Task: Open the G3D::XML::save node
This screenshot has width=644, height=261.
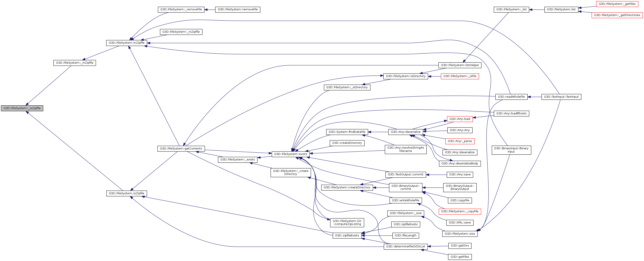Action: (x=460, y=223)
